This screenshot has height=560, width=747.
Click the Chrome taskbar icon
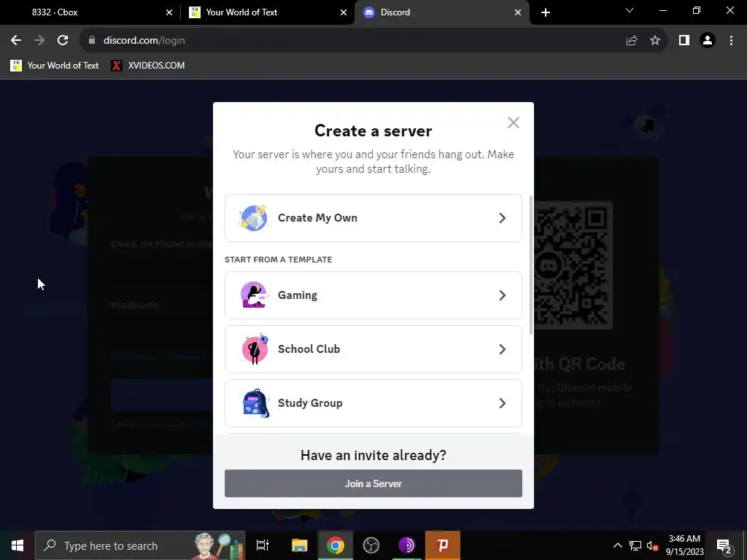[x=336, y=545]
